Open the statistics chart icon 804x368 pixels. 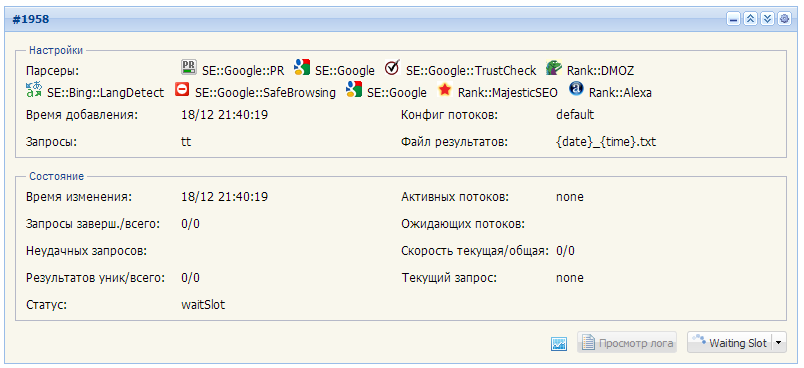(559, 344)
